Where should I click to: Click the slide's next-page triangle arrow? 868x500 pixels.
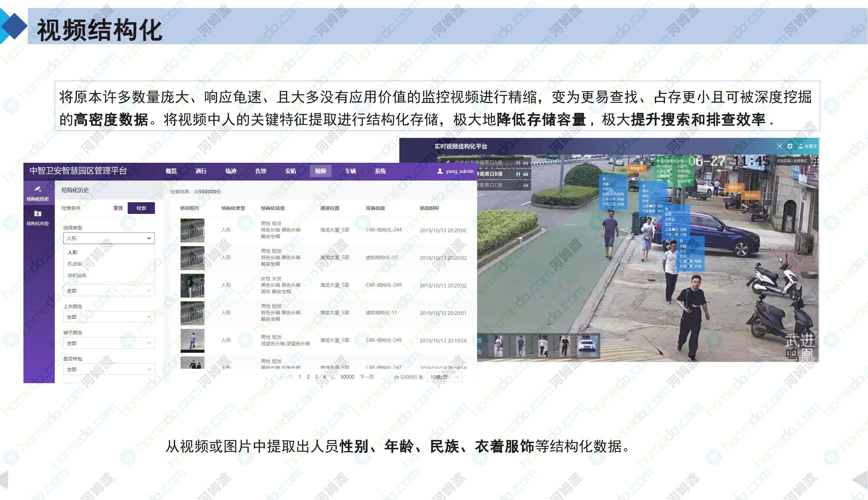(x=860, y=480)
